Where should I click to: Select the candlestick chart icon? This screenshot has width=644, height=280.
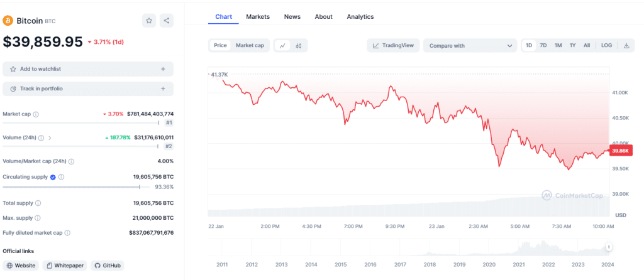[299, 45]
